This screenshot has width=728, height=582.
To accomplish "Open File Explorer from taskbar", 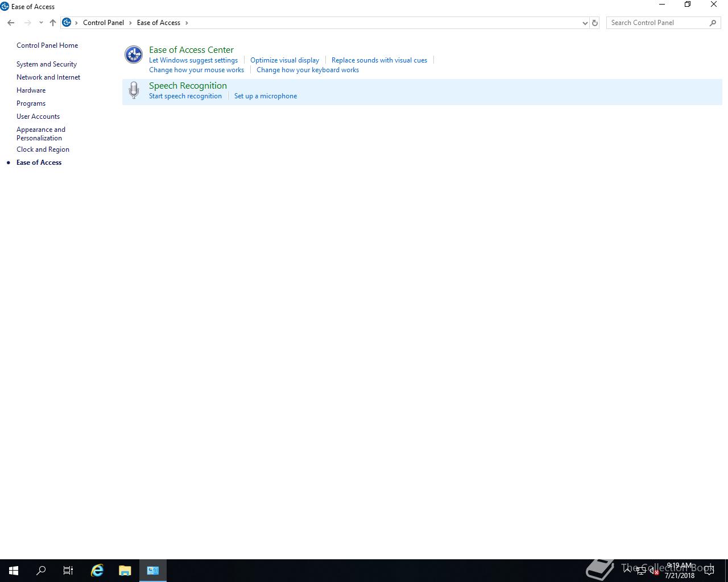I will [125, 571].
